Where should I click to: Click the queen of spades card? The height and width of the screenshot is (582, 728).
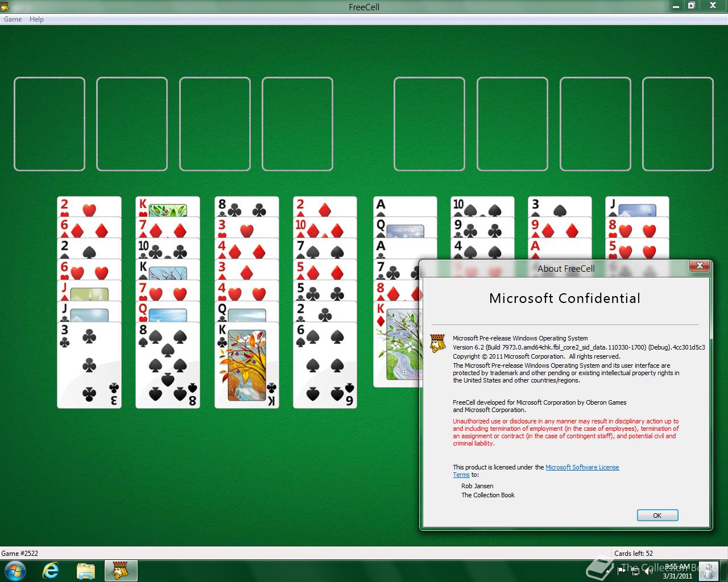405,228
